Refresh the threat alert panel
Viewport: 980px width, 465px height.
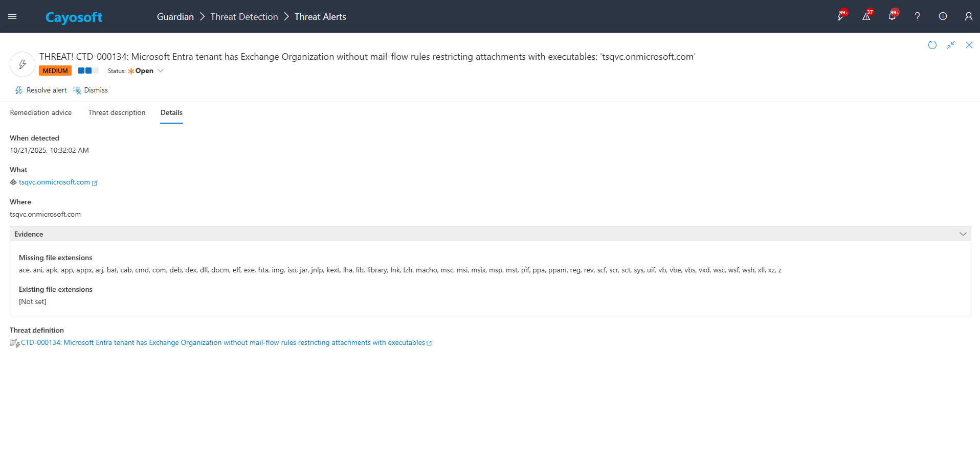coord(932,45)
